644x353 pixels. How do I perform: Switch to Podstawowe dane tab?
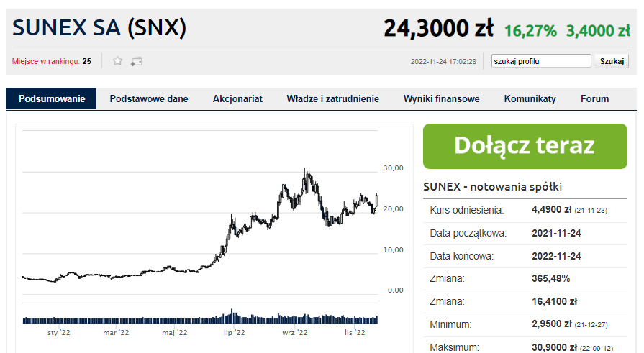(149, 99)
